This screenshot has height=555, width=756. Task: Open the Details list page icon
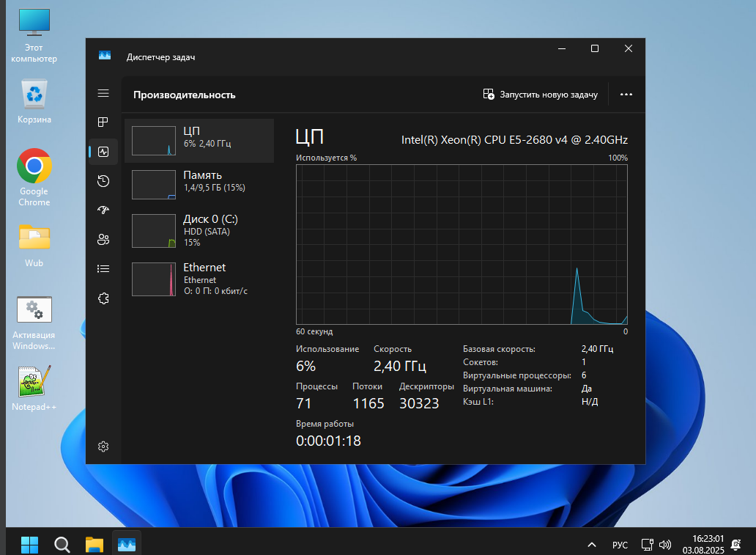(x=103, y=269)
